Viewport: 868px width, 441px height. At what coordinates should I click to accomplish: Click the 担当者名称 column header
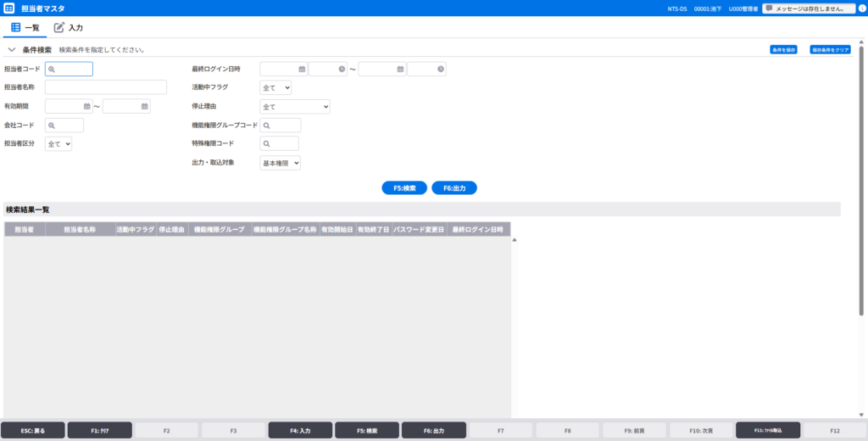point(81,229)
